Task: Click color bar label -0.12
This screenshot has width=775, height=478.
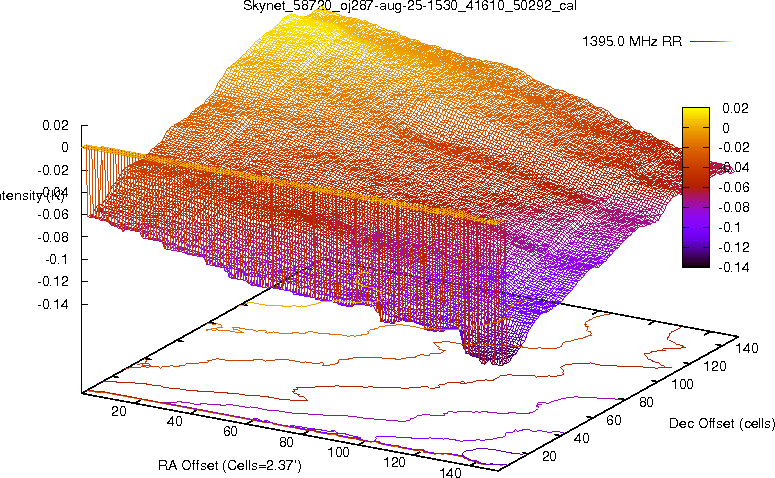Action: [x=733, y=247]
